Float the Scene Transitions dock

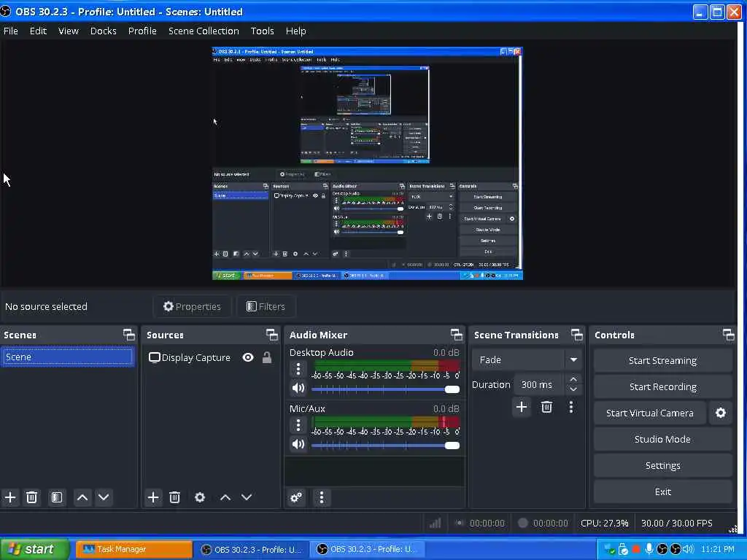pyautogui.click(x=577, y=335)
